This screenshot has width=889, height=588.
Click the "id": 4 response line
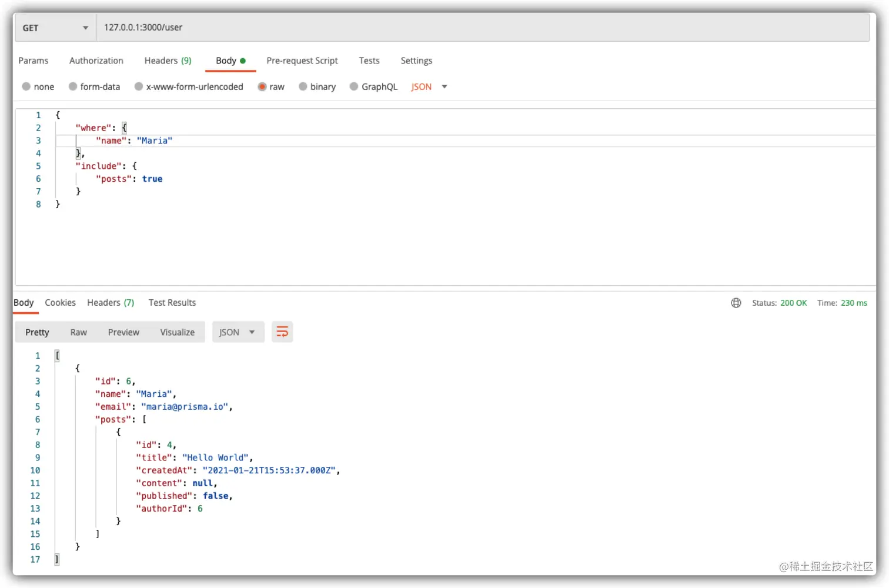pyautogui.click(x=156, y=445)
